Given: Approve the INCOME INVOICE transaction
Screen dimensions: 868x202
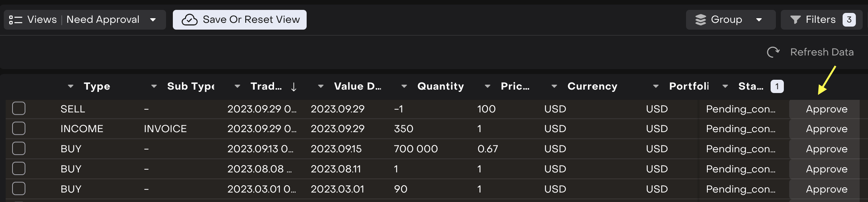Looking at the screenshot, I should (826, 129).
